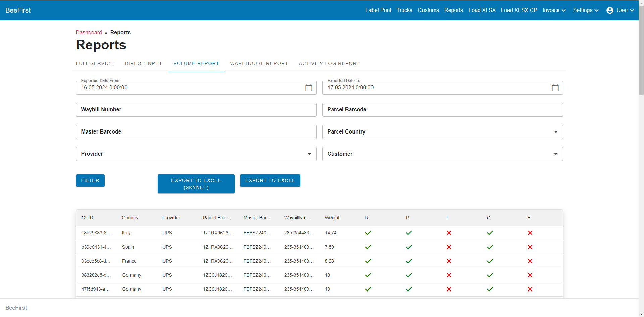644x317 pixels.
Task: Open Load XLSX CP in navigation
Action: tap(519, 10)
